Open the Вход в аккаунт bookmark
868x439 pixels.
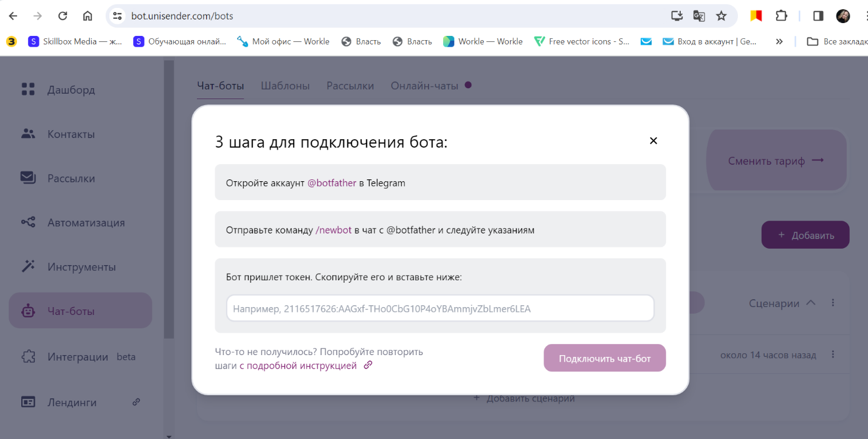pyautogui.click(x=710, y=41)
